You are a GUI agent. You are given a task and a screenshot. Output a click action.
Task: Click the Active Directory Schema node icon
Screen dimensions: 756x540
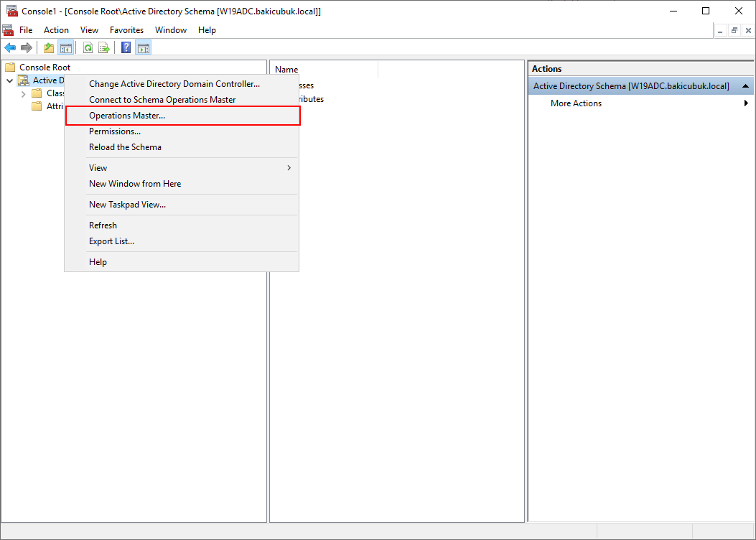[23, 80]
